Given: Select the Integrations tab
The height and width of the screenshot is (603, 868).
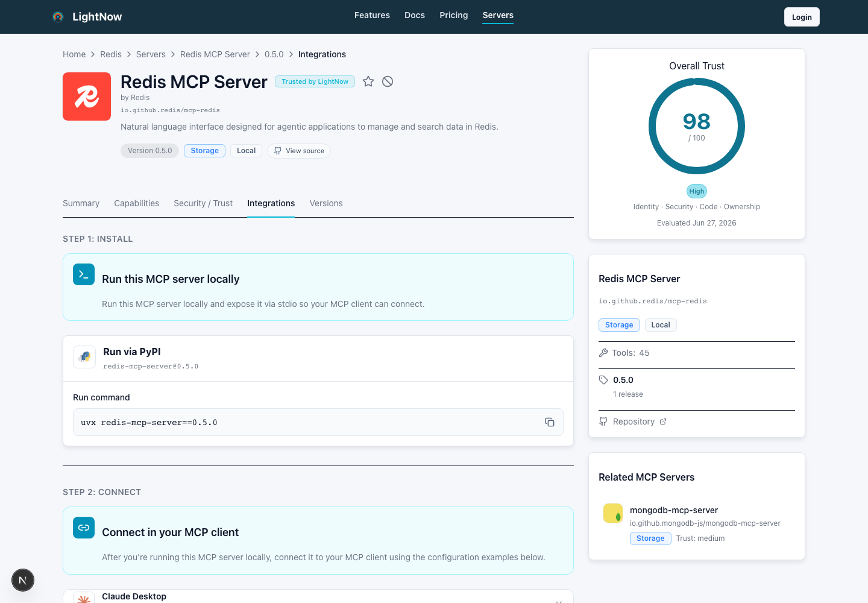Looking at the screenshot, I should pos(271,203).
